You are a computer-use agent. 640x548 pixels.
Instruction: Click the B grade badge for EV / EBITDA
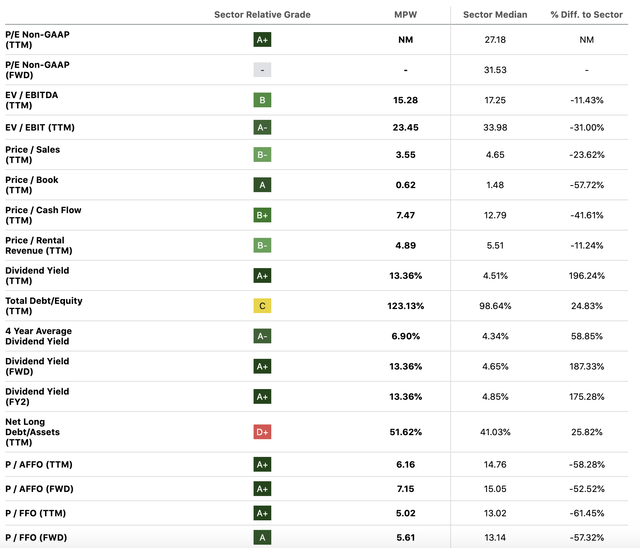pos(263,100)
